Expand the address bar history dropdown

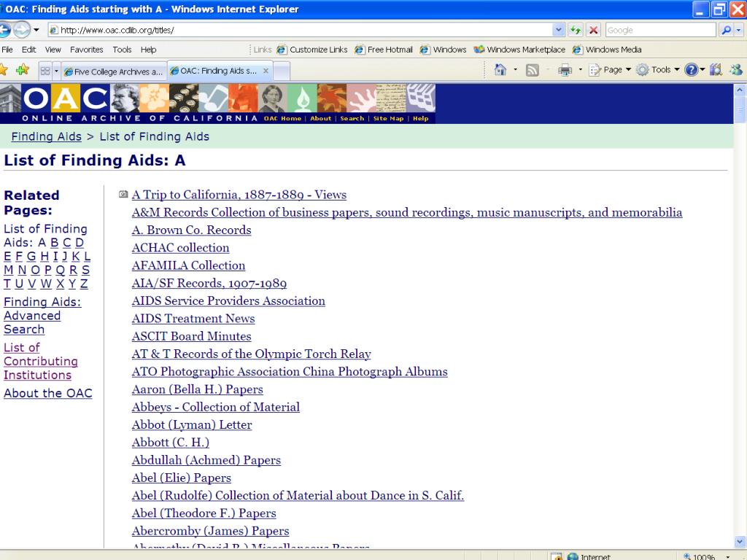(558, 30)
